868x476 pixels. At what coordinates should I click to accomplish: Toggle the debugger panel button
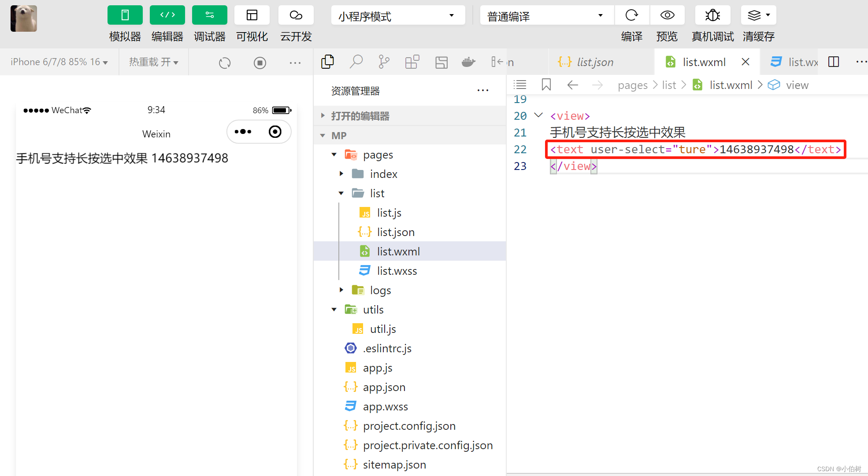pyautogui.click(x=209, y=15)
